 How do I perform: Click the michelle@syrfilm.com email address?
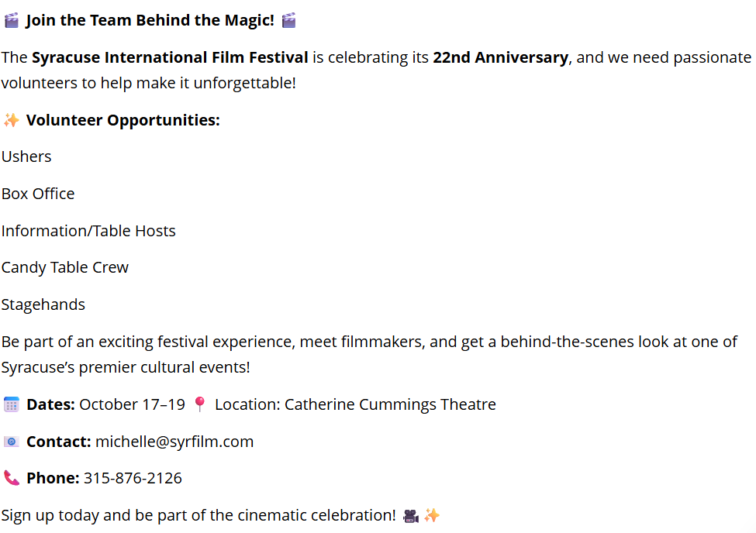tap(174, 442)
